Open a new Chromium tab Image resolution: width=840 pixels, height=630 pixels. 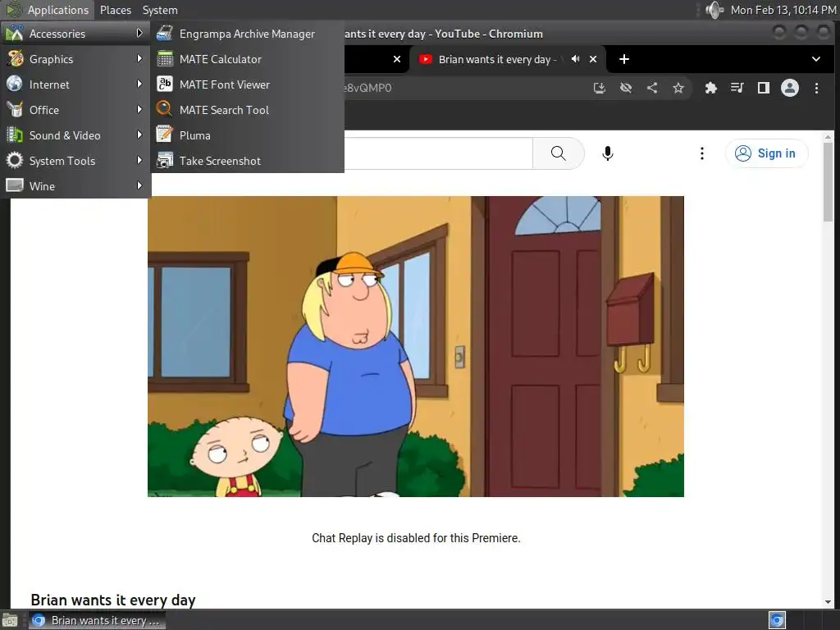(624, 59)
